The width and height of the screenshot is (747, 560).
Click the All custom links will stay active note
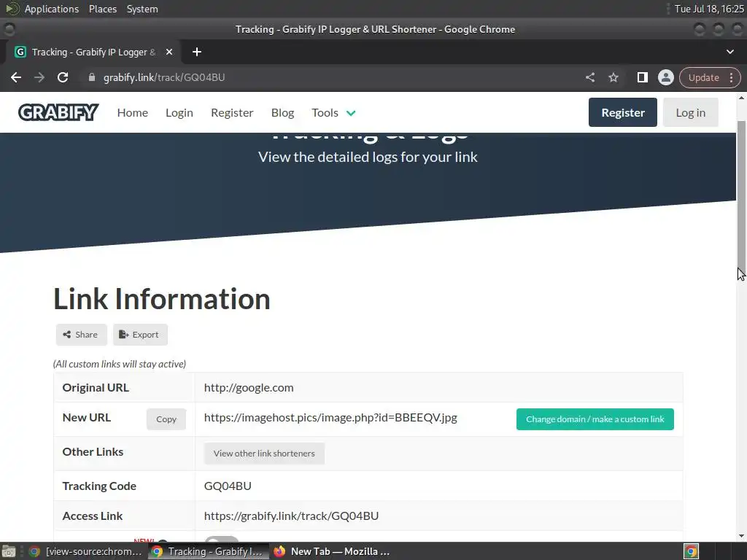120,365
